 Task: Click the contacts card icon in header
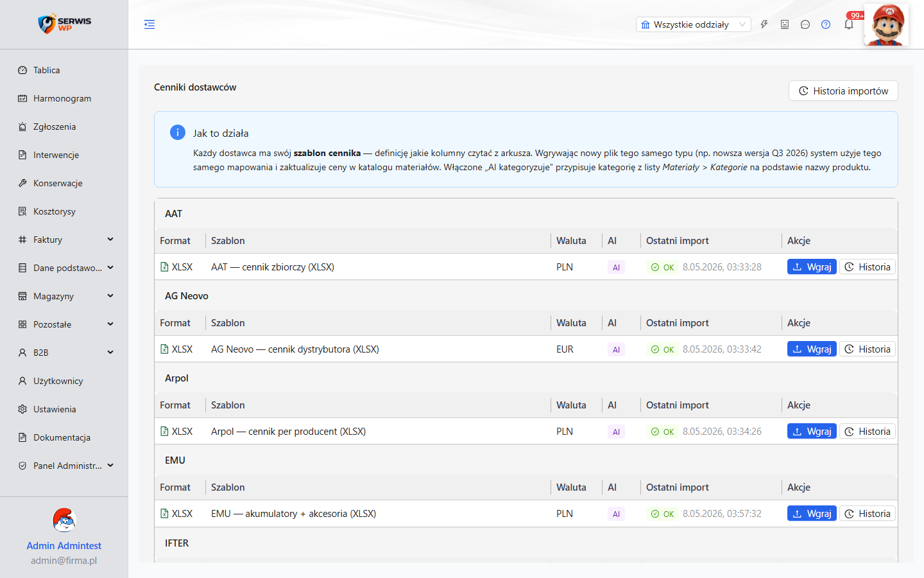click(x=785, y=24)
